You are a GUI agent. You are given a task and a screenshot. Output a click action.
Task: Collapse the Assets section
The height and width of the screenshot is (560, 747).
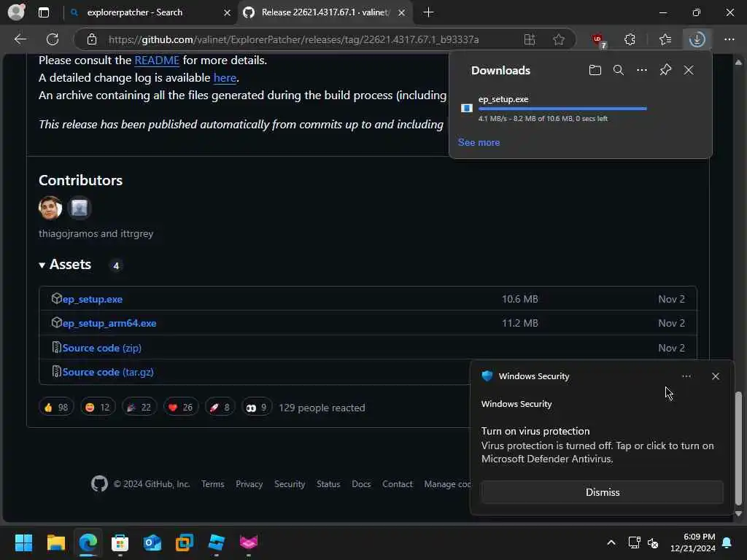65,265
